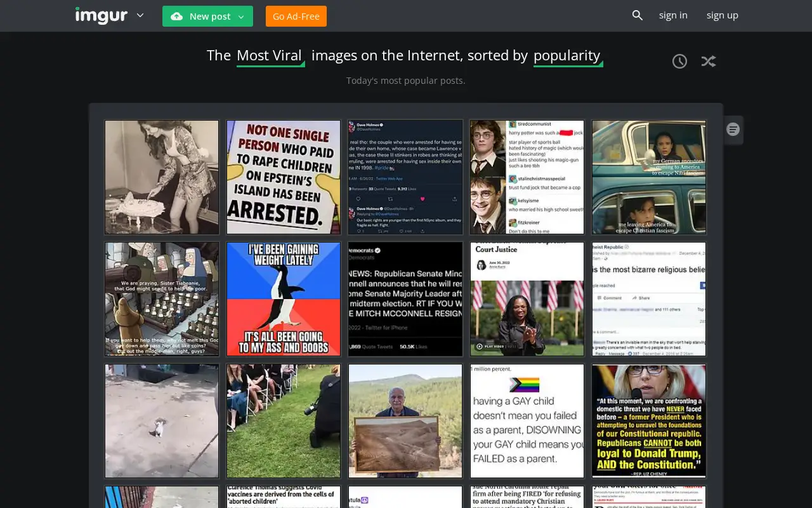This screenshot has width=812, height=508.
Task: Open the New post dropdown arrow
Action: click(241, 17)
